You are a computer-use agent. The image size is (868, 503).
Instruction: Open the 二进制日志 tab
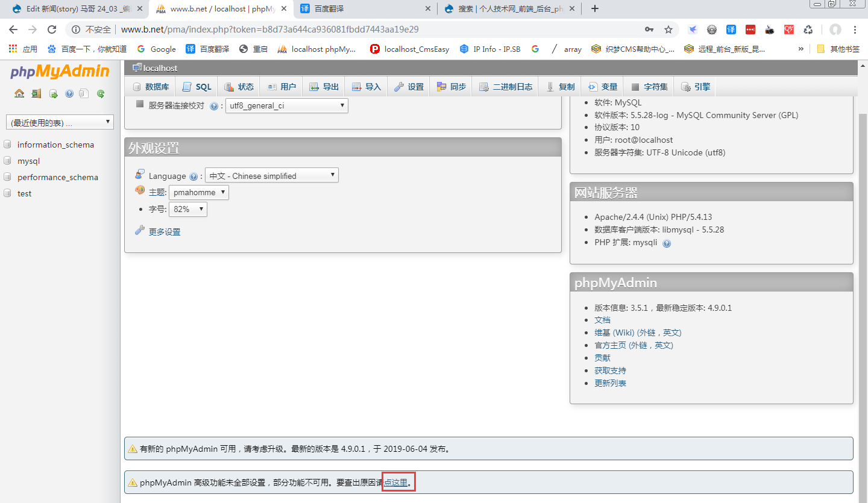click(506, 87)
